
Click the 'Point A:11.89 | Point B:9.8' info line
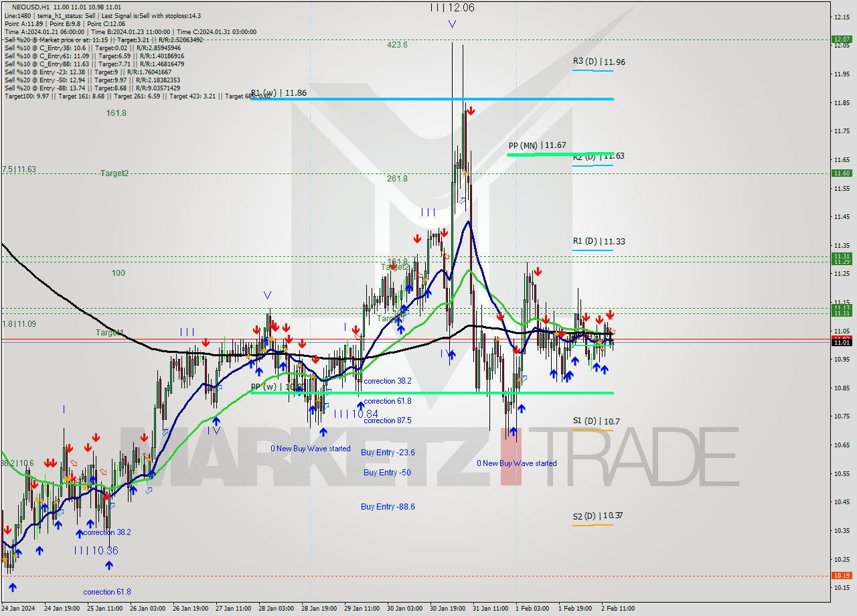coord(65,23)
